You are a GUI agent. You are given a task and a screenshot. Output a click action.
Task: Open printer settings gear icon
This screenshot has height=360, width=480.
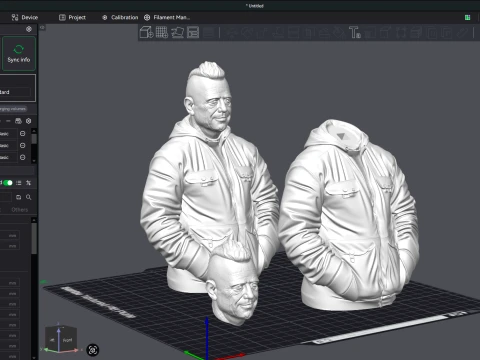coord(29,29)
